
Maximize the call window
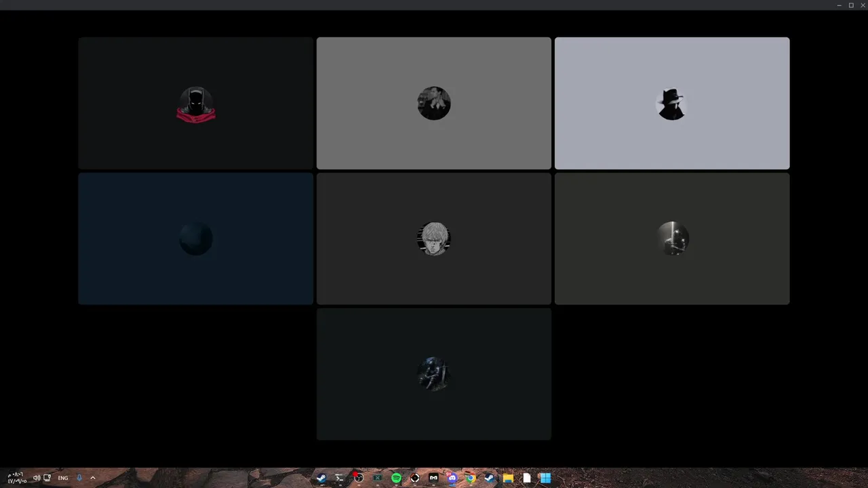[851, 5]
